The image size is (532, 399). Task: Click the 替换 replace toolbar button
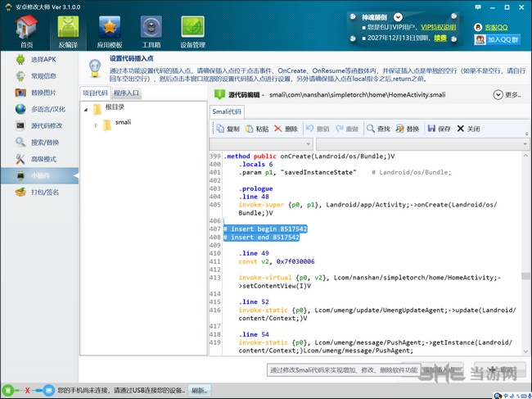coord(408,129)
